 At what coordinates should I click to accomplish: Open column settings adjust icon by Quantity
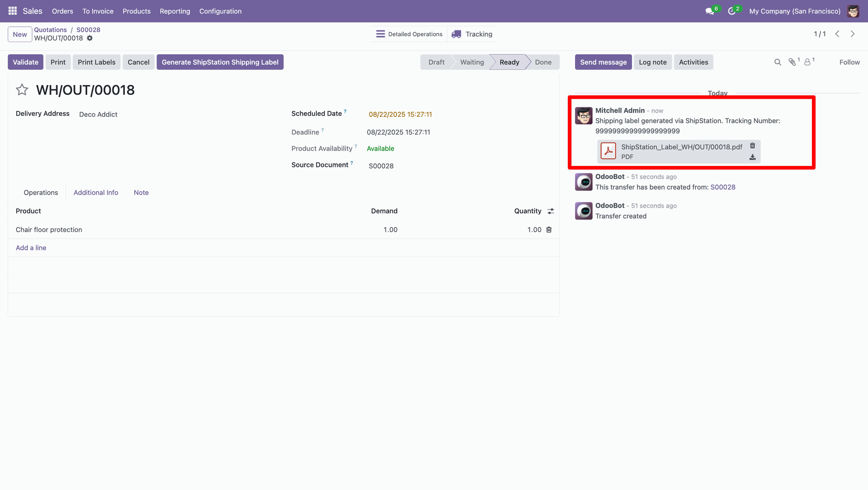click(x=551, y=211)
